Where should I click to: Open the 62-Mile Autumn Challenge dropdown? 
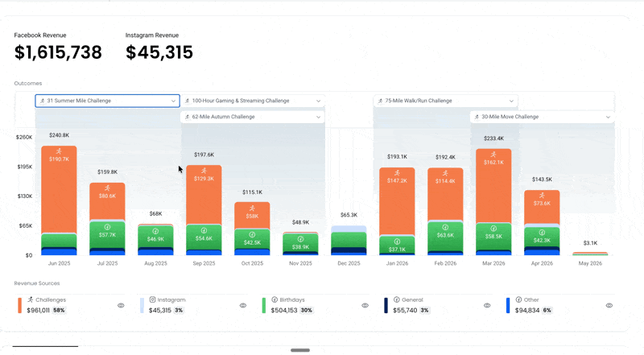[253, 117]
